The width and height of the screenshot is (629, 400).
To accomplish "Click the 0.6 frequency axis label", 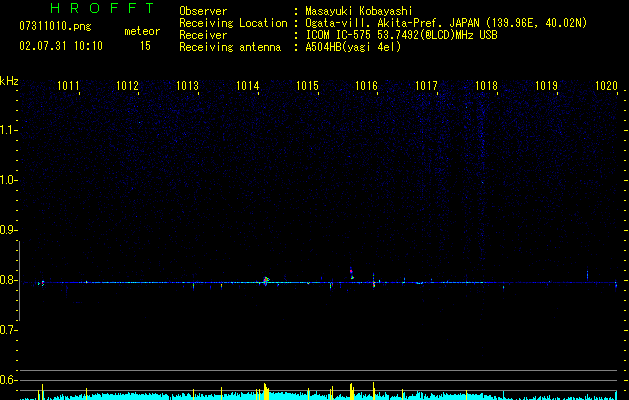I will pos(8,380).
